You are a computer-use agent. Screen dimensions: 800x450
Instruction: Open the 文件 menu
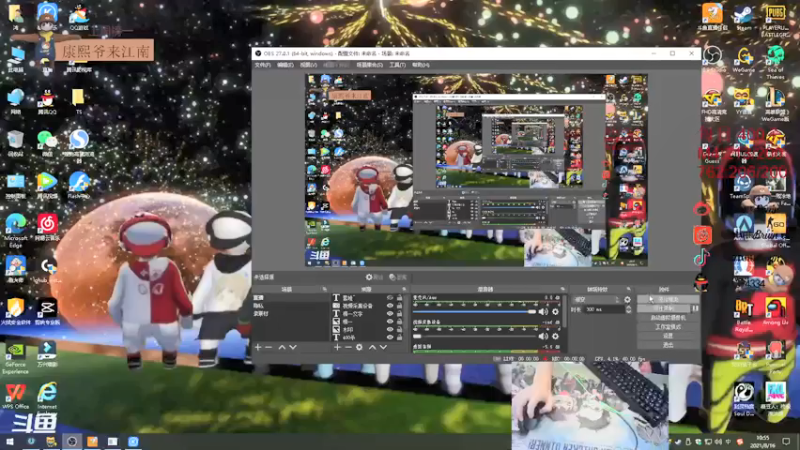(x=262, y=65)
